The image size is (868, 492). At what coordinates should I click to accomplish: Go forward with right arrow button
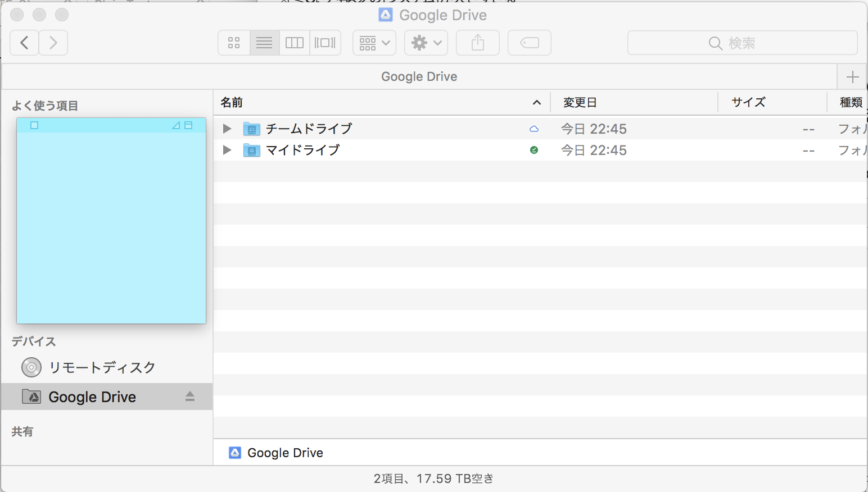click(53, 43)
